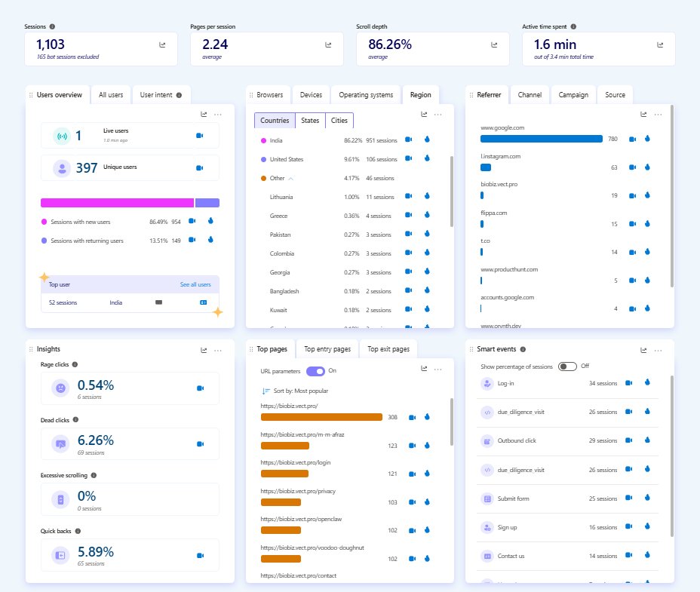Switch to the States sub-tab
The image size is (700, 592).
click(310, 121)
